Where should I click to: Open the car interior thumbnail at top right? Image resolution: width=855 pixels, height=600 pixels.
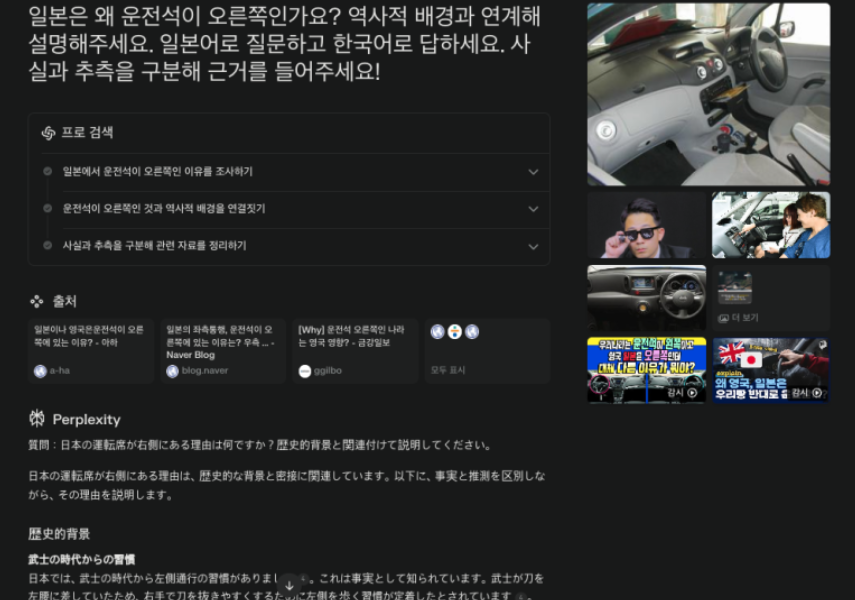coord(708,93)
